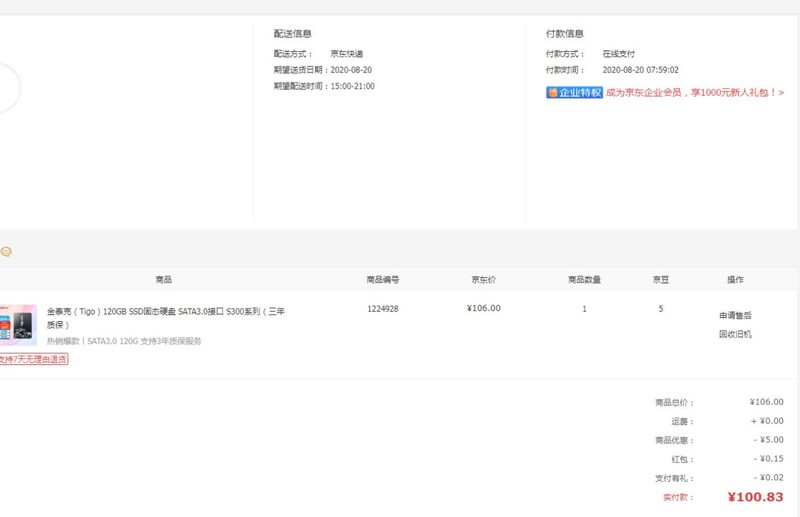Select the 商品优惠 discount - ¥5.00
Image resolution: width=800 pixels, height=517 pixels.
tap(769, 440)
